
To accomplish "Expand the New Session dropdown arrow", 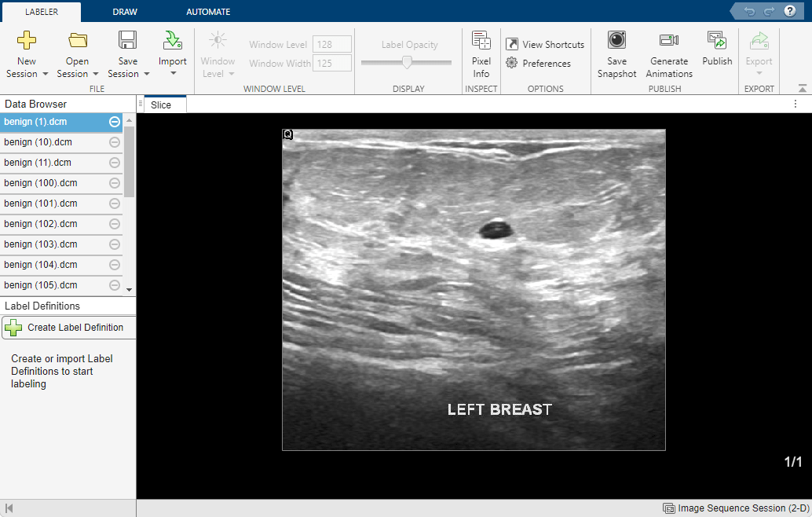I will point(45,74).
